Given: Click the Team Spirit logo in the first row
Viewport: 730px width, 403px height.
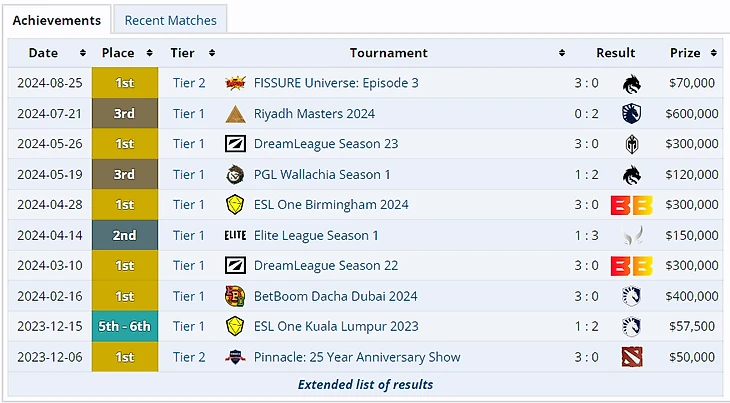Looking at the screenshot, I should (631, 83).
